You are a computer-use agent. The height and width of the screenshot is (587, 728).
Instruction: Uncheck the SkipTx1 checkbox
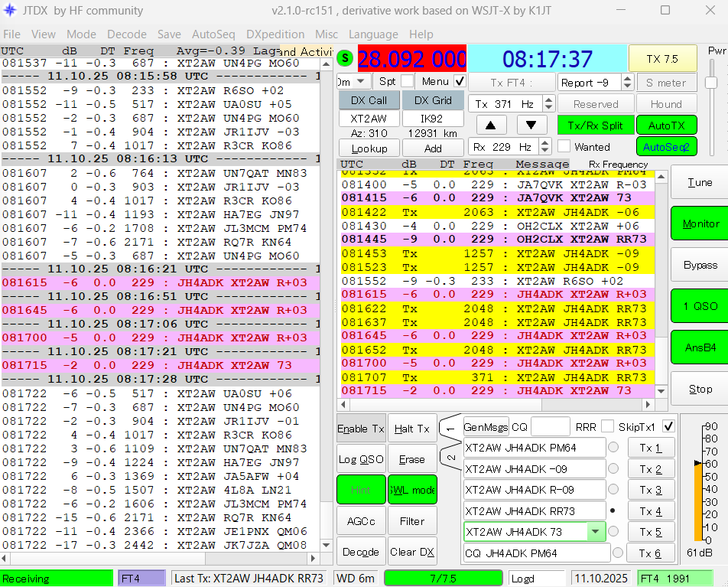(668, 426)
